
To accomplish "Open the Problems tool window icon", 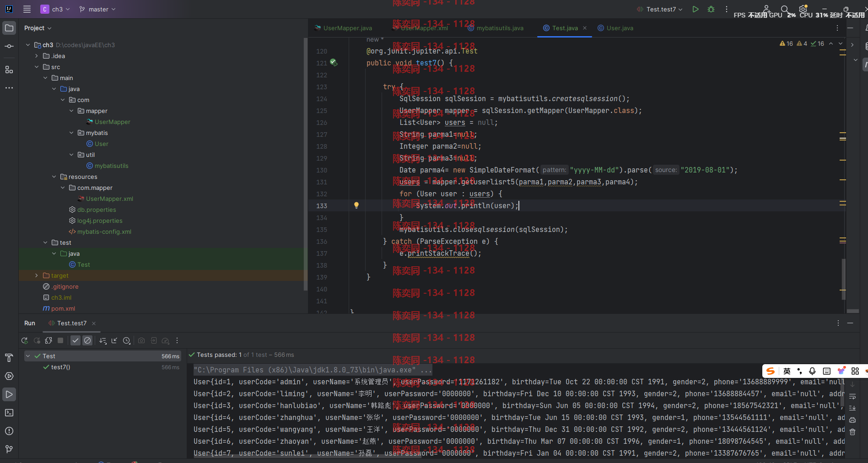I will [9, 431].
